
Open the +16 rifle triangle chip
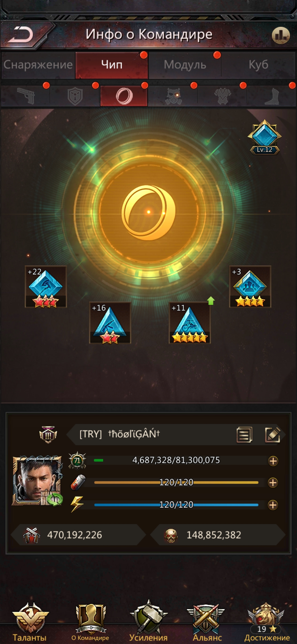click(110, 323)
